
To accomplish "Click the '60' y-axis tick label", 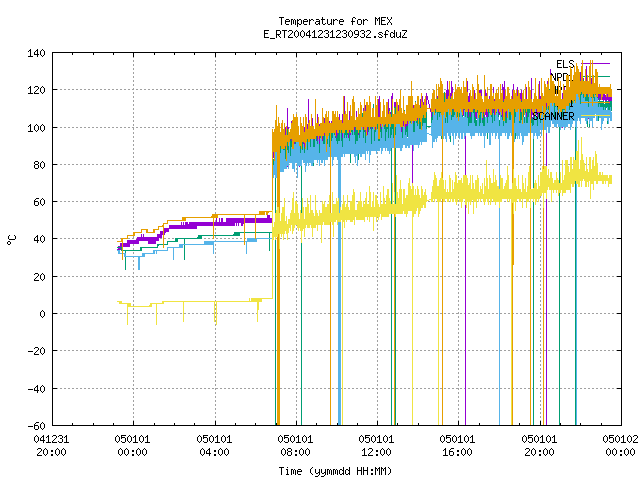I will pyautogui.click(x=40, y=202).
